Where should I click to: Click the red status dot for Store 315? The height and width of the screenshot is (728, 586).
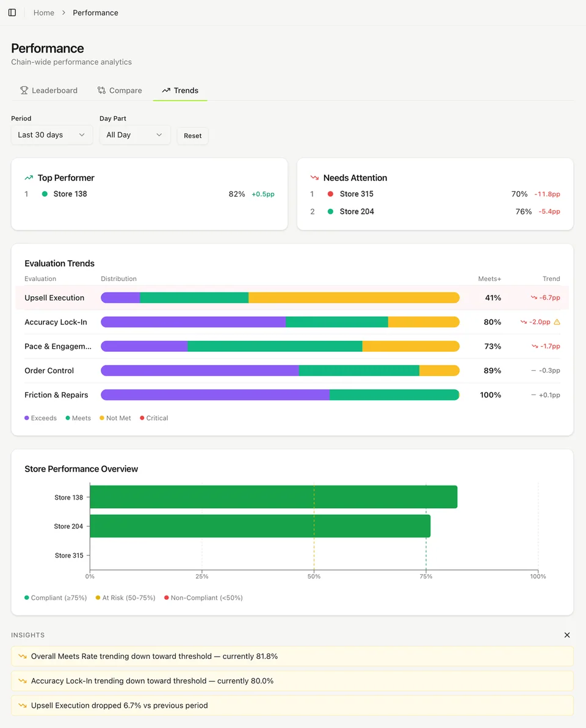pos(330,194)
